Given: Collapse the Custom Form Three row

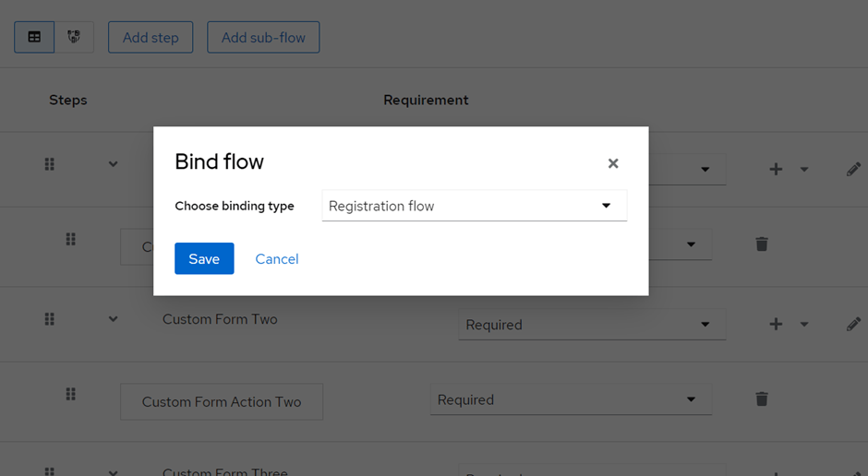Looking at the screenshot, I should point(113,472).
